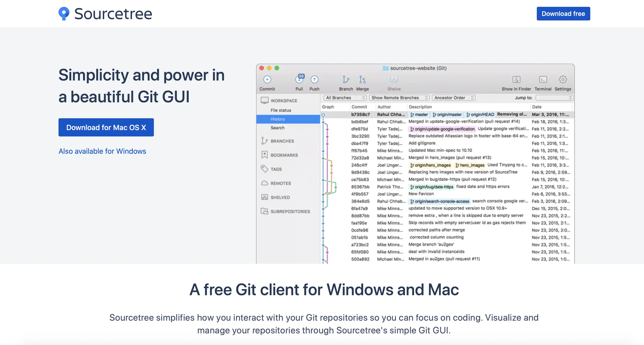The width and height of the screenshot is (644, 345).
Task: Click the Pull icon with badge
Action: [x=299, y=79]
